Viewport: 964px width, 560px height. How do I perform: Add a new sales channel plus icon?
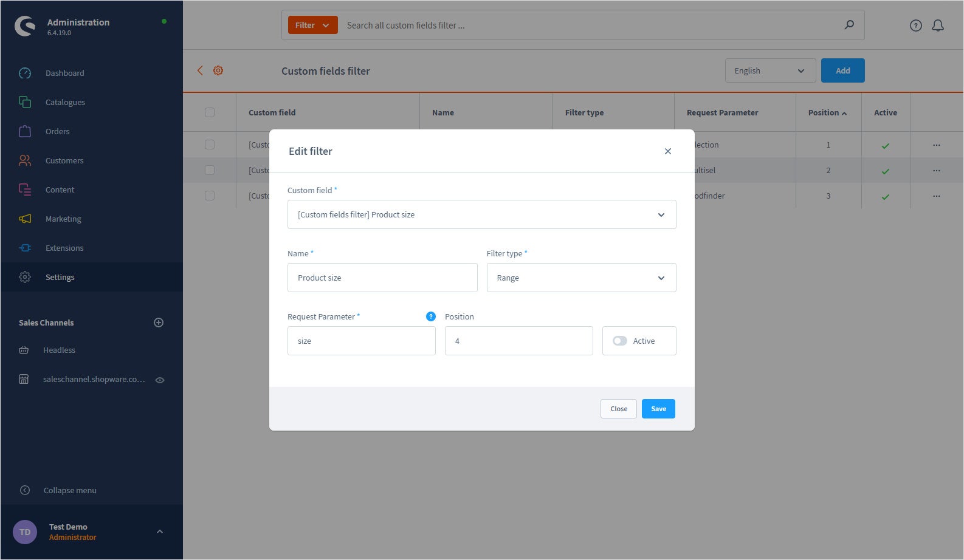click(159, 323)
